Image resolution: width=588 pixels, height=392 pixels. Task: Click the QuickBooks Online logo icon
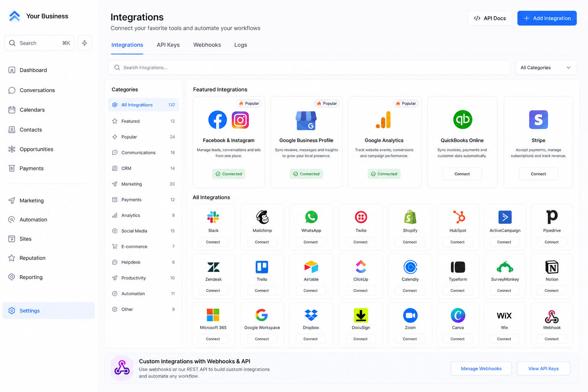coord(462,119)
